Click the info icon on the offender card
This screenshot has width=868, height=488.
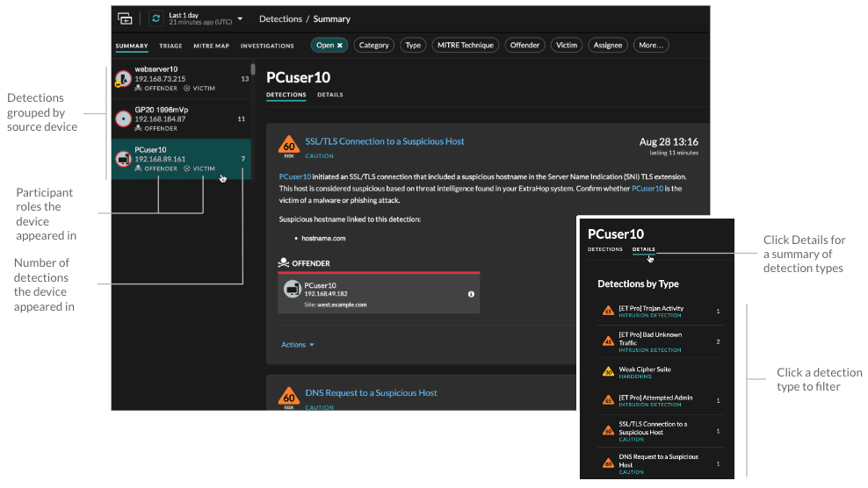471,294
